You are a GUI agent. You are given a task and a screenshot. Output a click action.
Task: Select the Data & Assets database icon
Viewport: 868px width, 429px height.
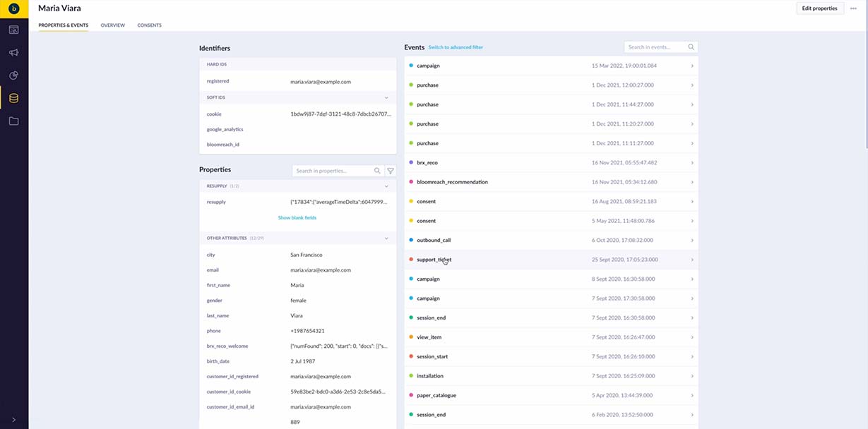click(x=13, y=98)
